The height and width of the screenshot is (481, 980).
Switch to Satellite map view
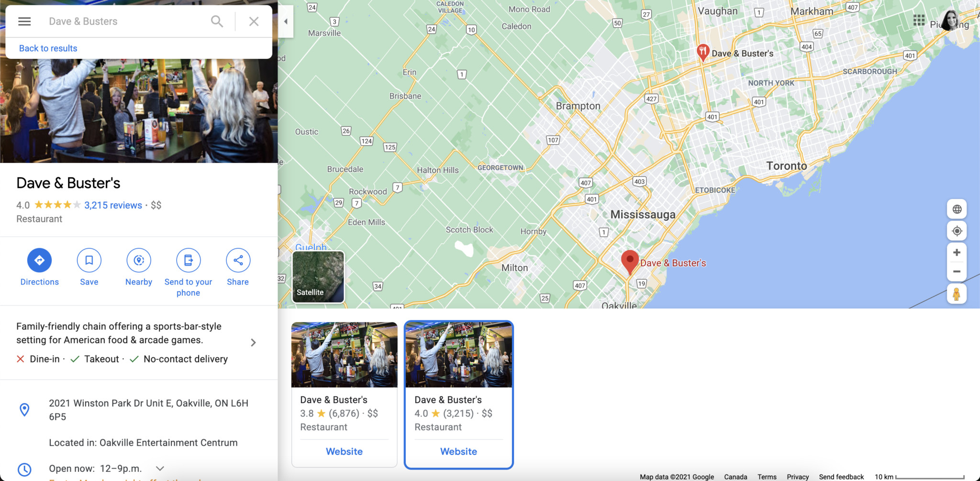coord(318,277)
